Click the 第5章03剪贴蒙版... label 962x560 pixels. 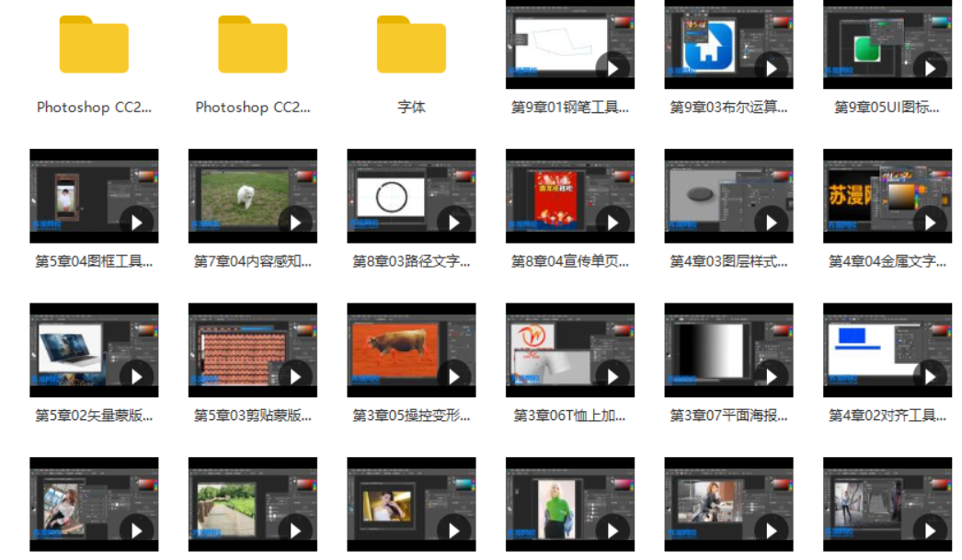(x=253, y=416)
